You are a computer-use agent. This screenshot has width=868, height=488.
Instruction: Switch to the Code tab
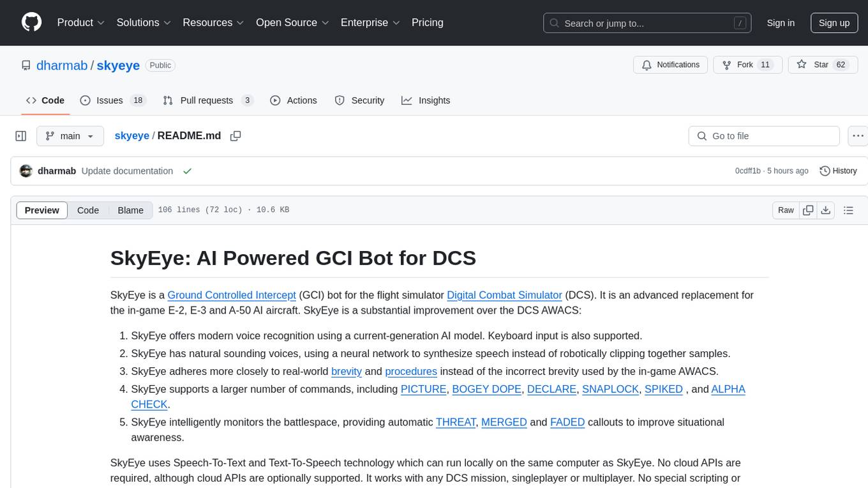coord(45,100)
